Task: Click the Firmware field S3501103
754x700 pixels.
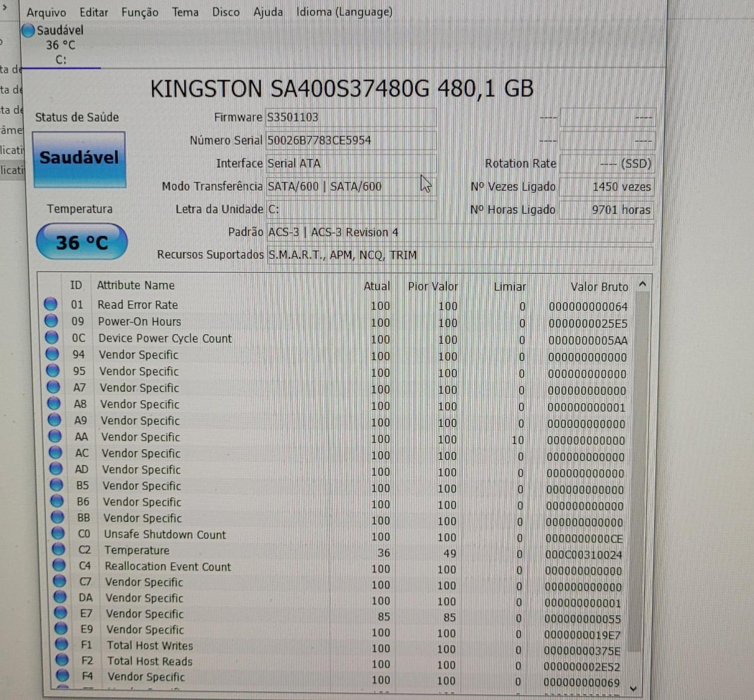Action: [351, 117]
